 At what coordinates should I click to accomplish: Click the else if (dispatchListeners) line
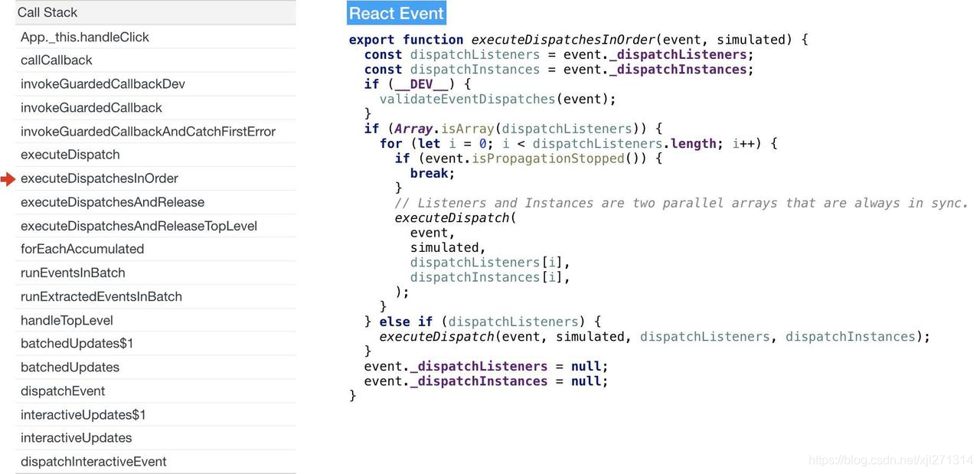pyautogui.click(x=482, y=322)
